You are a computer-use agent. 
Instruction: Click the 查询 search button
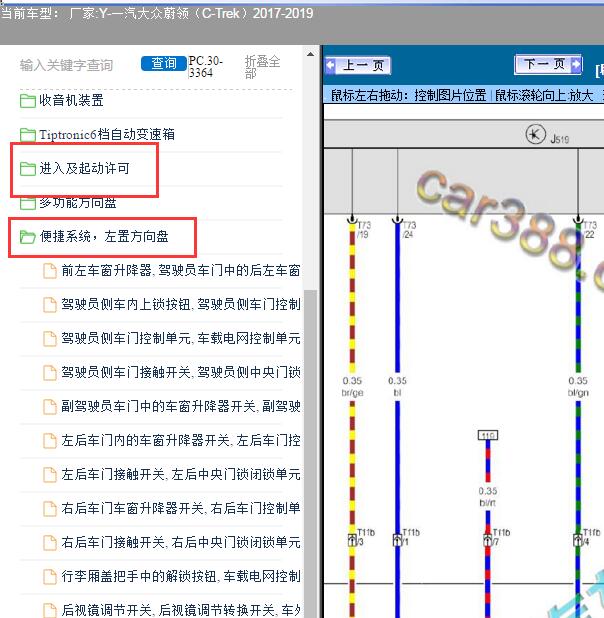click(164, 63)
